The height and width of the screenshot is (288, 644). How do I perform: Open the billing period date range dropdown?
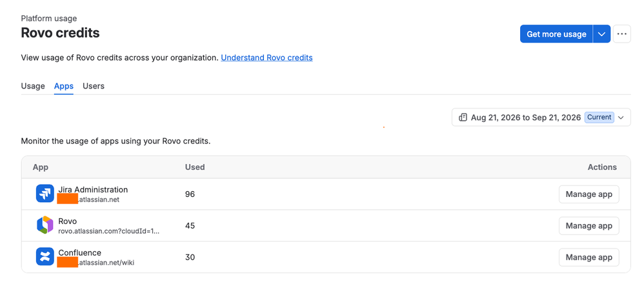click(x=541, y=118)
